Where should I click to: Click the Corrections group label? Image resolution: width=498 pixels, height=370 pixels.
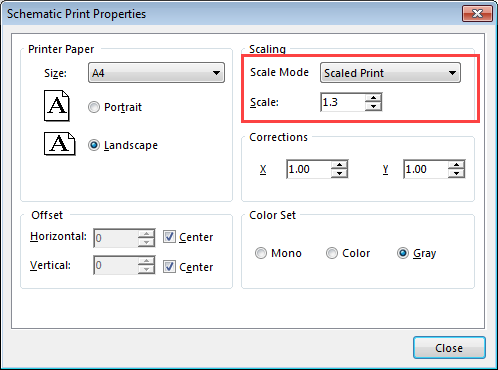[x=278, y=137]
